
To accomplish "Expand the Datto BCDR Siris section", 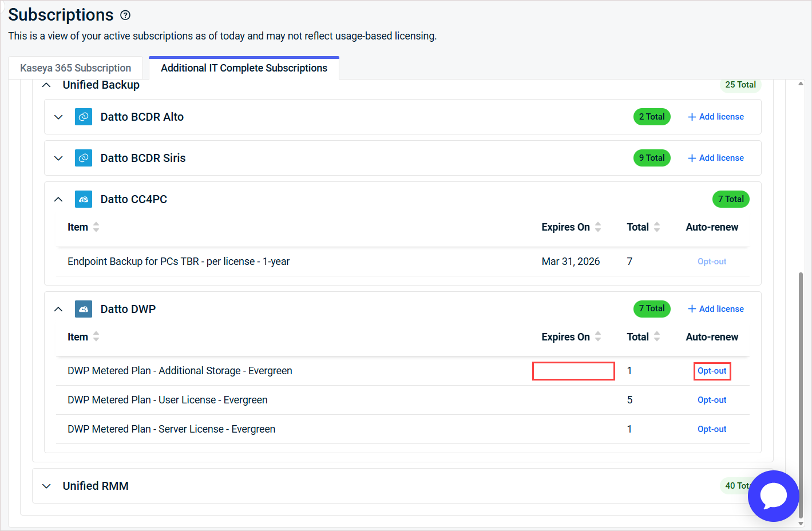I will pos(58,158).
